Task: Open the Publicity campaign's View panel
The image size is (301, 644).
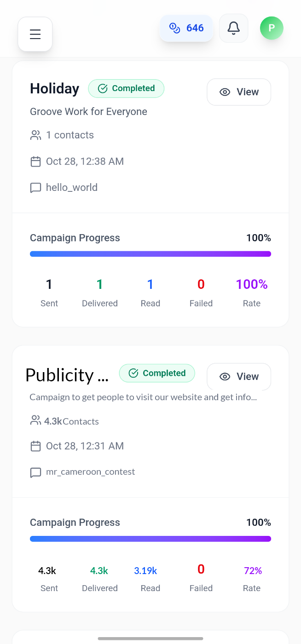Action: pyautogui.click(x=239, y=377)
